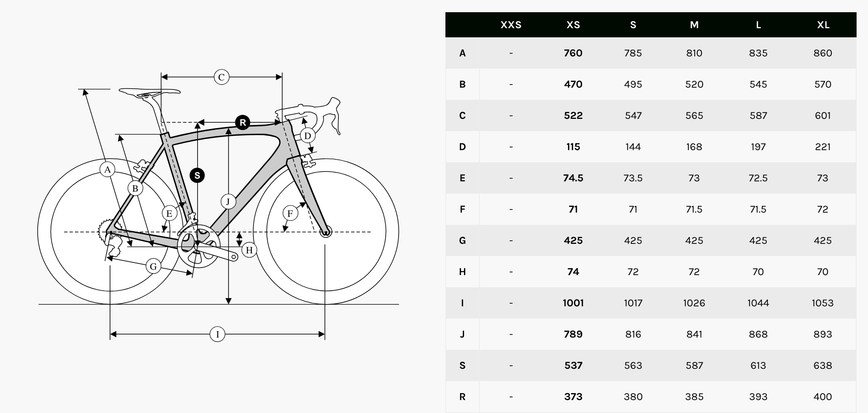The height and width of the screenshot is (413, 868).
Task: Click the L size column header
Action: point(758,25)
